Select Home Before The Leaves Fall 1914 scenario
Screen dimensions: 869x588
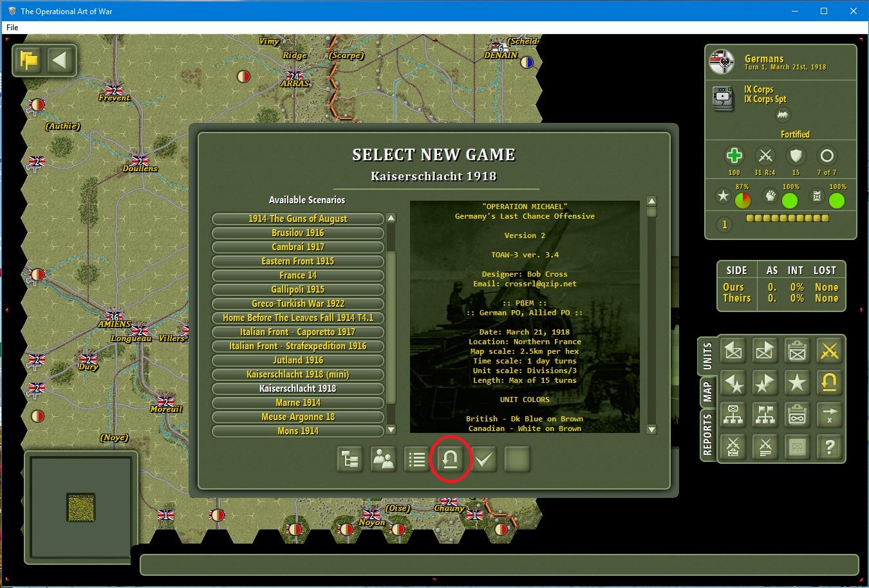[x=297, y=318]
